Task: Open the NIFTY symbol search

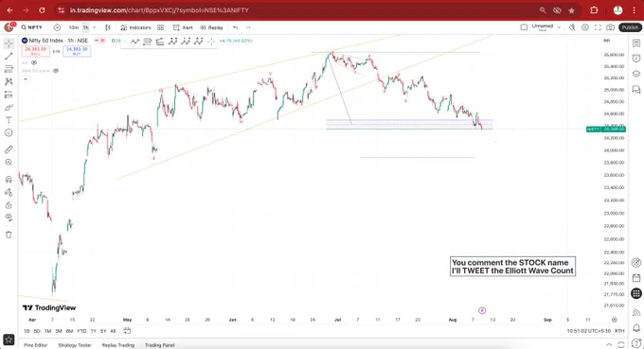Action: click(x=31, y=27)
